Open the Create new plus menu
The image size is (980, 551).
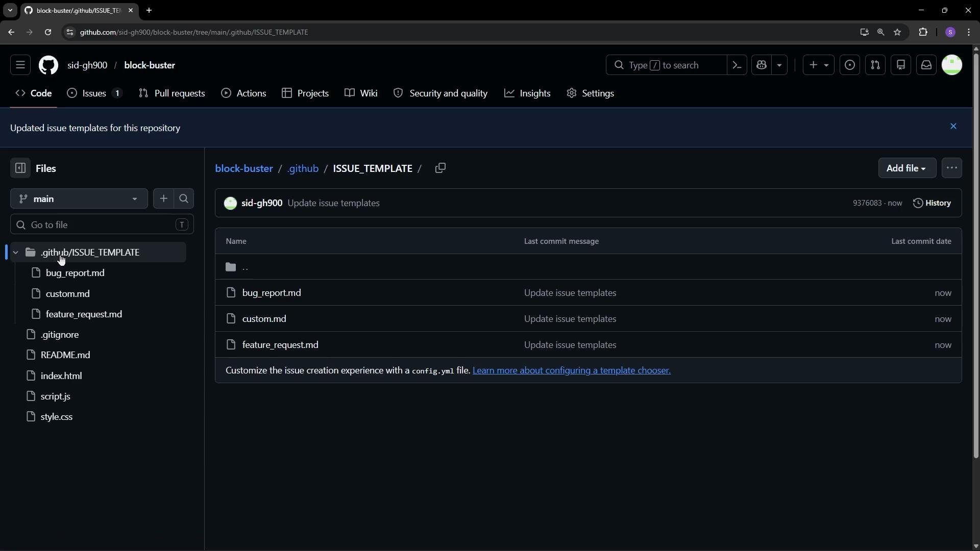point(819,65)
